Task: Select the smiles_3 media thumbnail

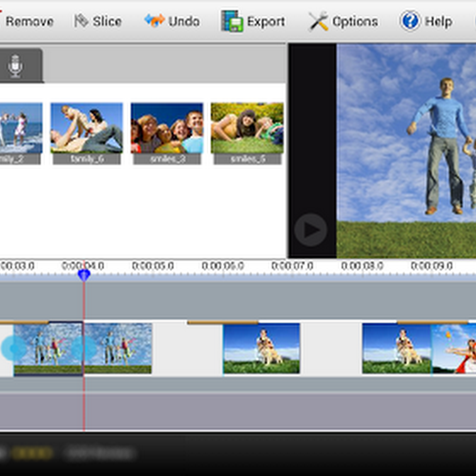Action: point(167,129)
